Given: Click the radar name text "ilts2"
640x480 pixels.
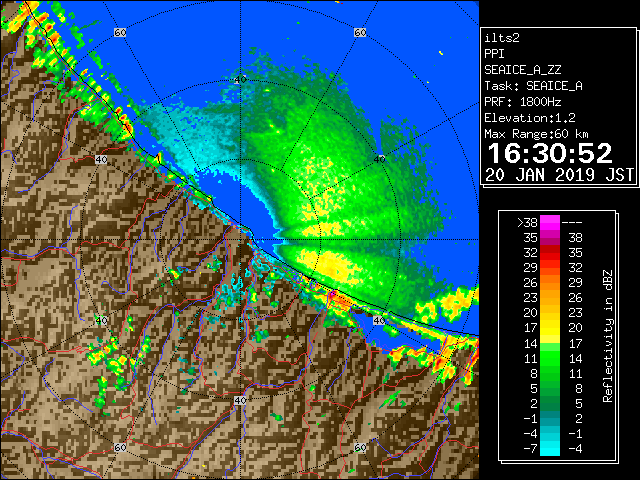Looking at the screenshot, I should tap(502, 38).
